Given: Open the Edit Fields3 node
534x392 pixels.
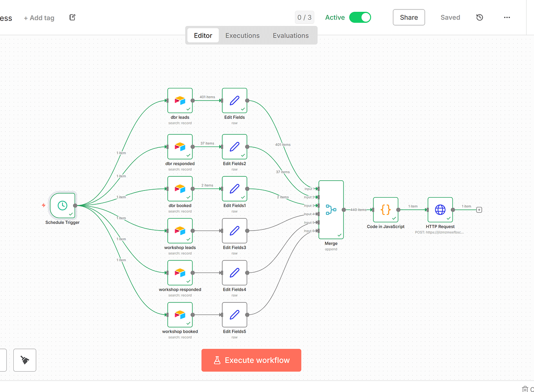Looking at the screenshot, I should (x=234, y=231).
